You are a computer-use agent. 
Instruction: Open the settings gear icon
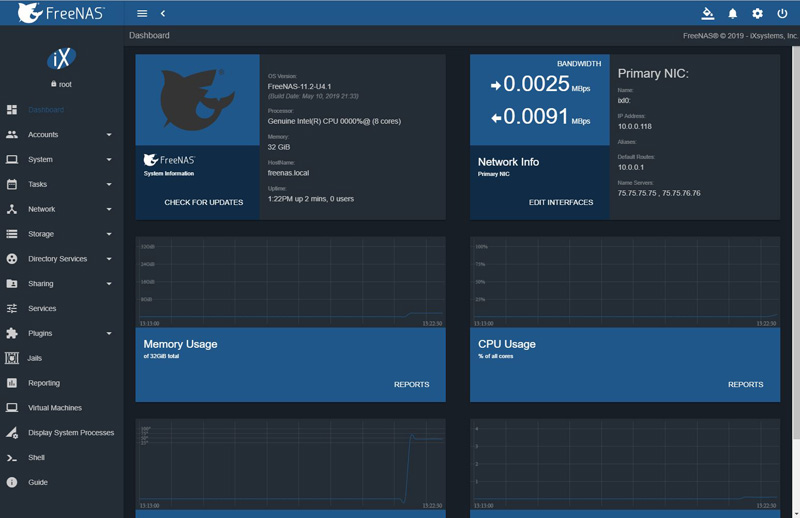click(757, 13)
